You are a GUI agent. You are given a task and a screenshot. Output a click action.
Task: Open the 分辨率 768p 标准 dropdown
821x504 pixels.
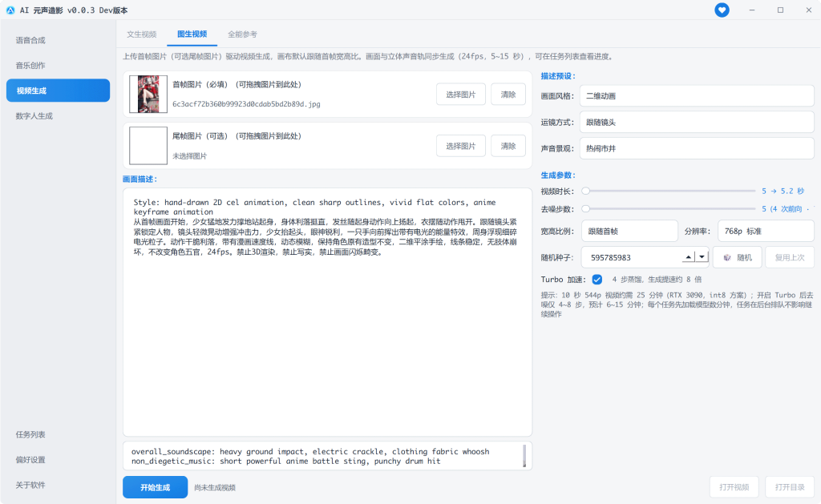(766, 231)
